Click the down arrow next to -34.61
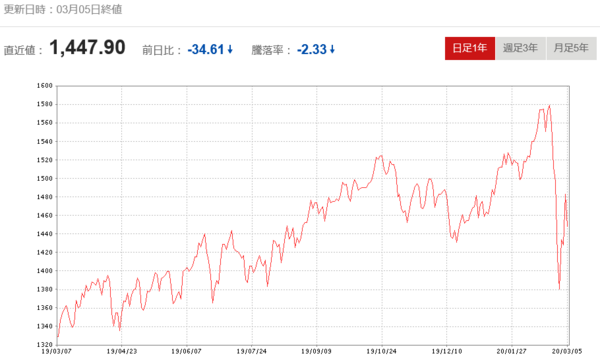600x364 pixels. tap(230, 49)
